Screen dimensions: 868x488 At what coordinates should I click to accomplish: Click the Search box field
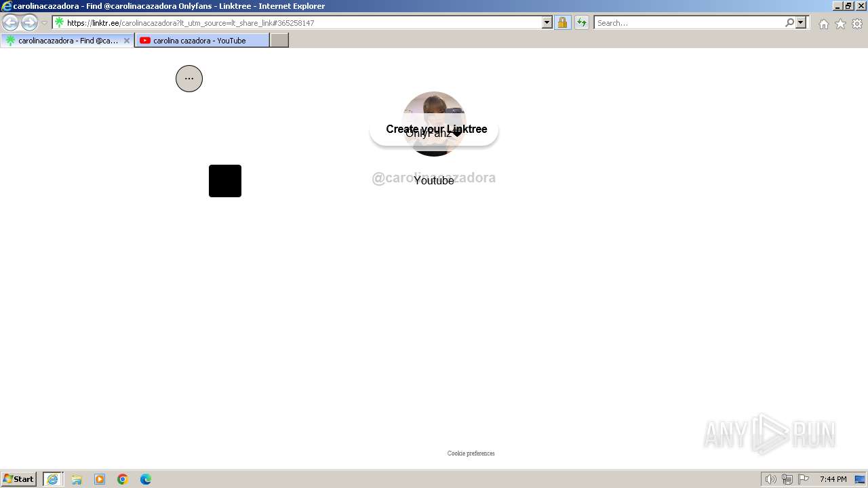point(688,23)
